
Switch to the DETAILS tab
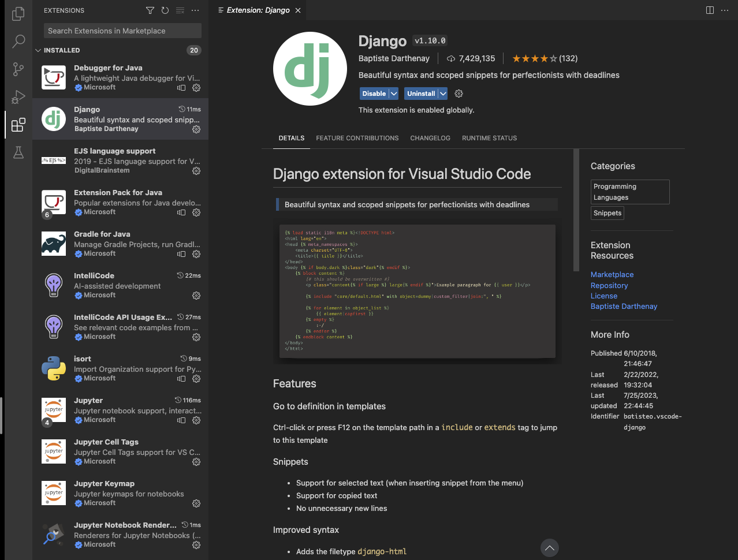tap(292, 138)
